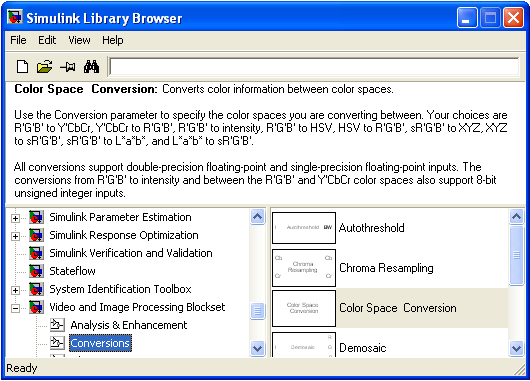Image resolution: width=530 pixels, height=381 pixels.
Task: Click the binoculars find block icon
Action: pos(91,67)
